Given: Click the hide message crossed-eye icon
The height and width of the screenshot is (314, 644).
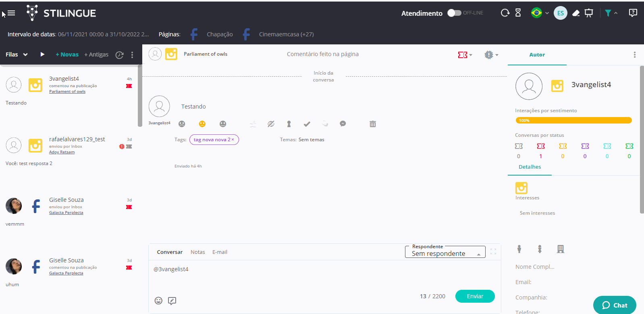Looking at the screenshot, I should (271, 124).
